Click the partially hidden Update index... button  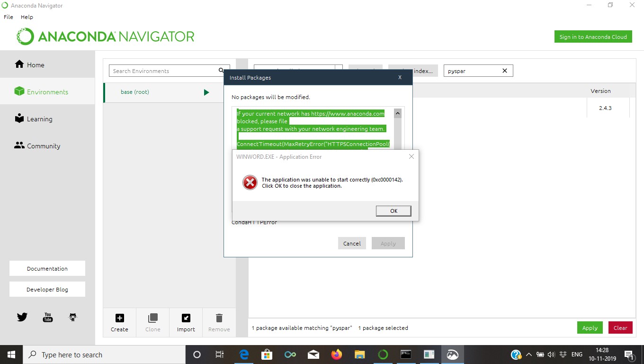[413, 71]
